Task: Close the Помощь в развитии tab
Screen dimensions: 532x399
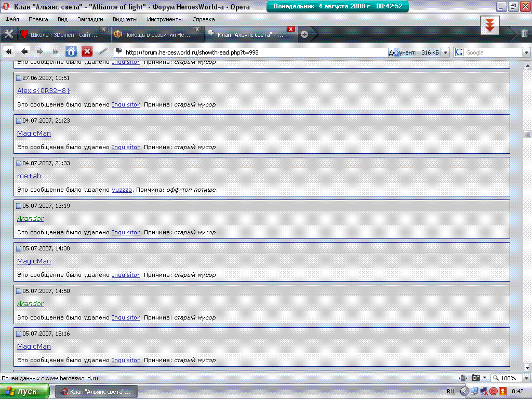Action: (x=197, y=29)
